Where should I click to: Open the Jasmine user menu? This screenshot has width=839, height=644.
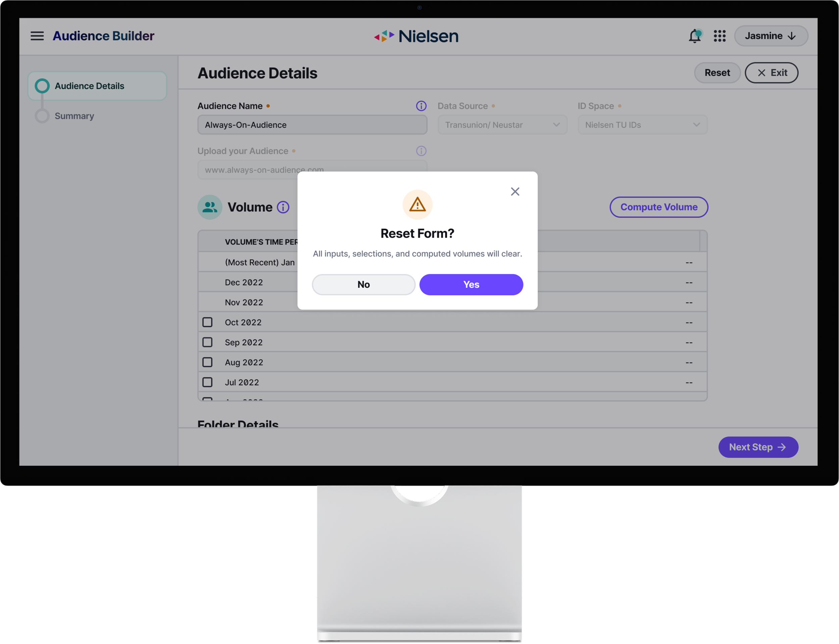(x=770, y=36)
